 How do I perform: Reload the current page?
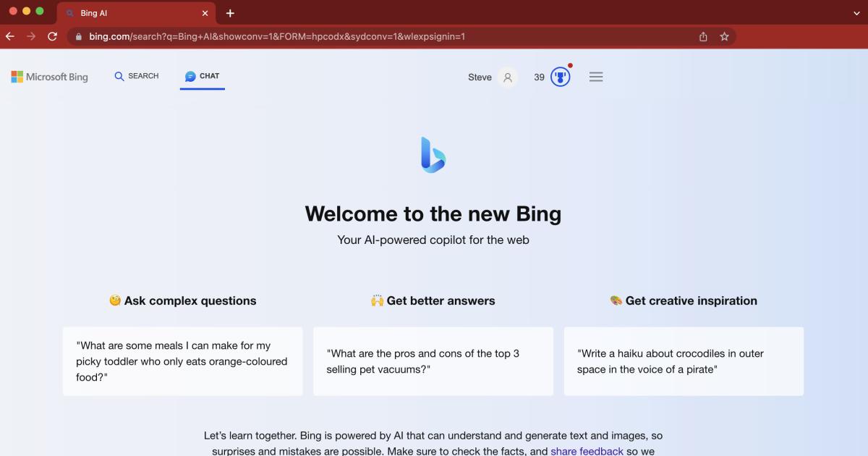[x=52, y=35]
